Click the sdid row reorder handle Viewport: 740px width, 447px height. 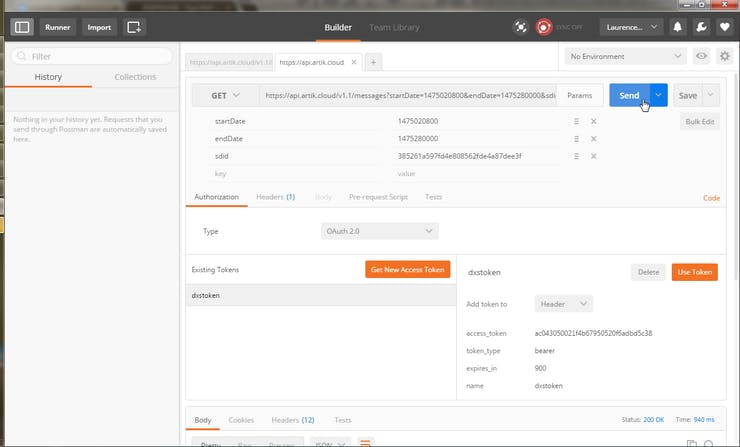(x=576, y=156)
